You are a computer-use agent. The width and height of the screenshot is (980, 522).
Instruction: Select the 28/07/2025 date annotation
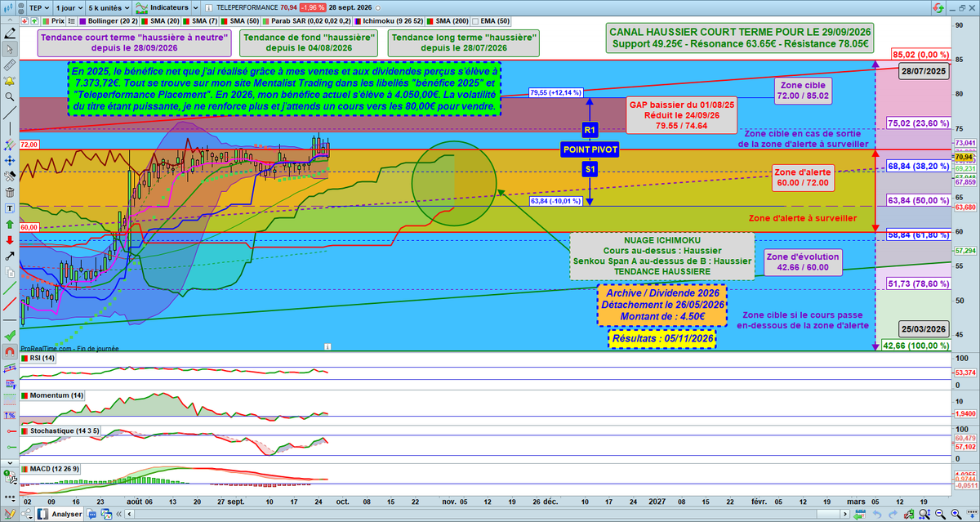922,72
